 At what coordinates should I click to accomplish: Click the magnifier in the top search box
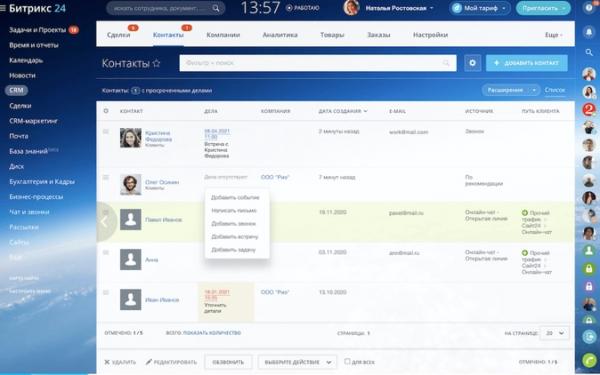coord(216,8)
